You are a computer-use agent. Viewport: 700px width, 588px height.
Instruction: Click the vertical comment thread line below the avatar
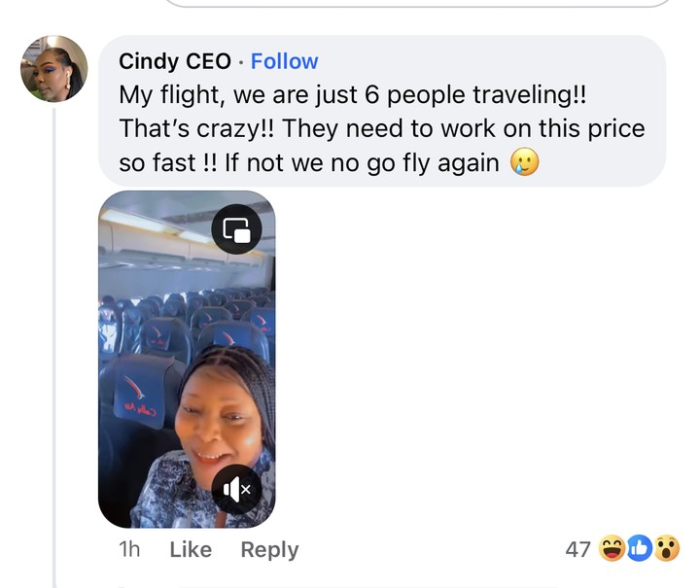[x=54, y=340]
